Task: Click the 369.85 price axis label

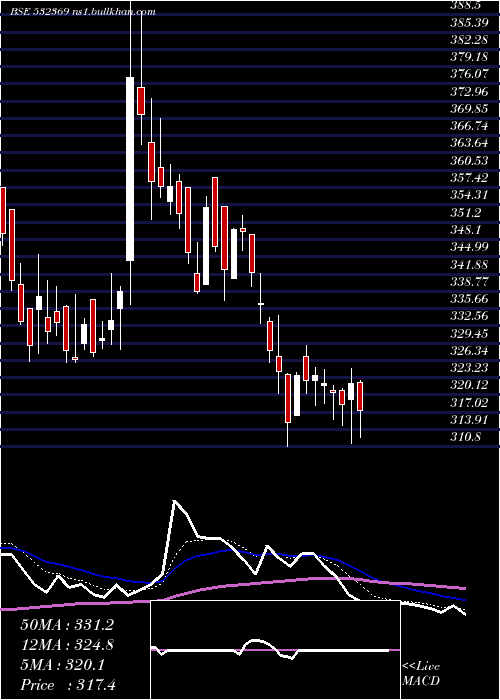Action: pos(470,108)
